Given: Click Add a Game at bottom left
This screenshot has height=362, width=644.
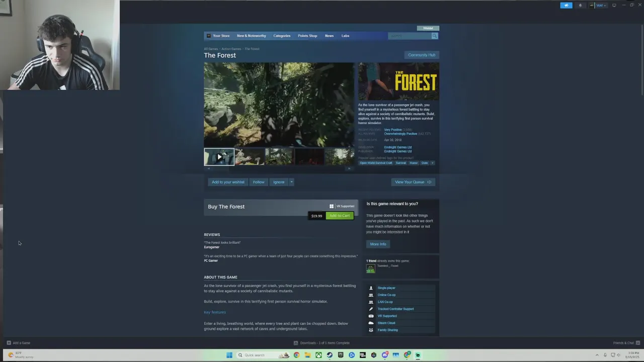Looking at the screenshot, I should pyautogui.click(x=19, y=343).
